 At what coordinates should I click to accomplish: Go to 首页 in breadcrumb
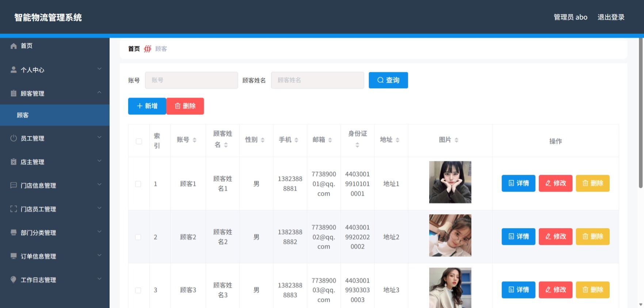134,49
